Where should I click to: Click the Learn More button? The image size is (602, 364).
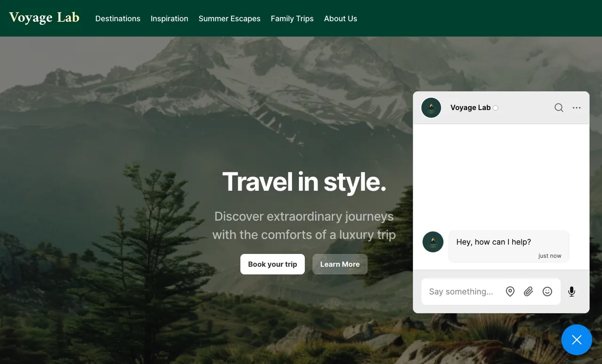pyautogui.click(x=340, y=264)
